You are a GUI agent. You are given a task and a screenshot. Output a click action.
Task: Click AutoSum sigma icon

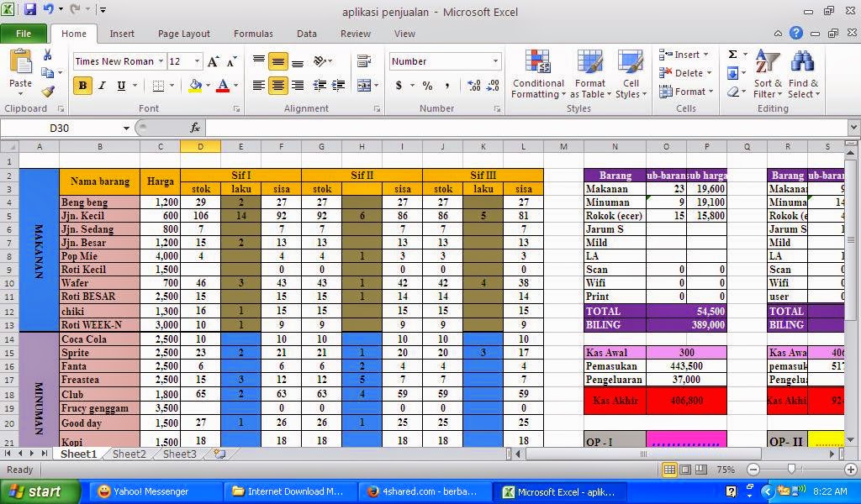click(x=732, y=55)
